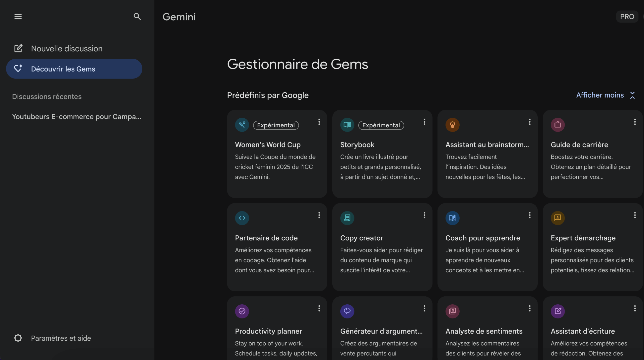
Task: Click the Paramètres et aide gear icon
Action: (18, 338)
